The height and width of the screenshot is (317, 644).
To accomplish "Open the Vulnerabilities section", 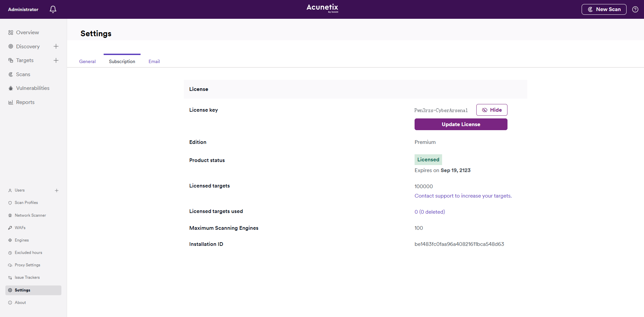I will coord(33,88).
